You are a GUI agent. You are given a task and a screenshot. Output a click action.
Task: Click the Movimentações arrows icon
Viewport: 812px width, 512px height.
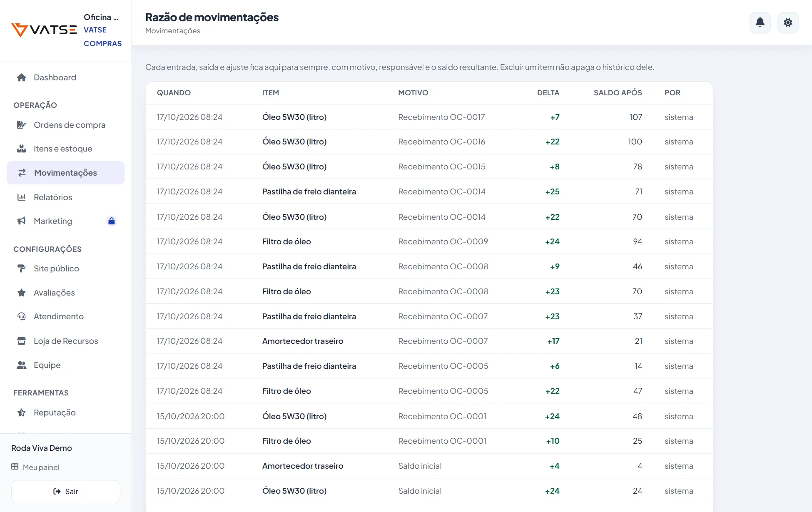pyautogui.click(x=22, y=173)
